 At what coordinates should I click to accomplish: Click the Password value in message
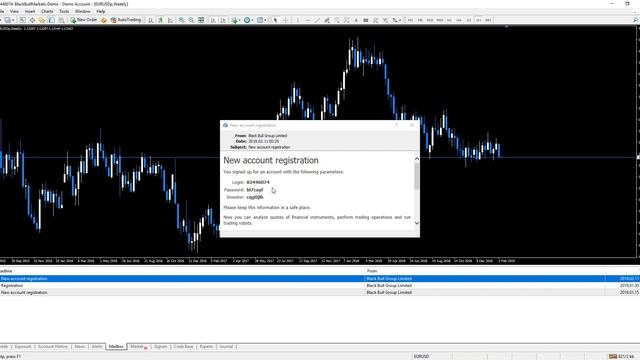[255, 190]
